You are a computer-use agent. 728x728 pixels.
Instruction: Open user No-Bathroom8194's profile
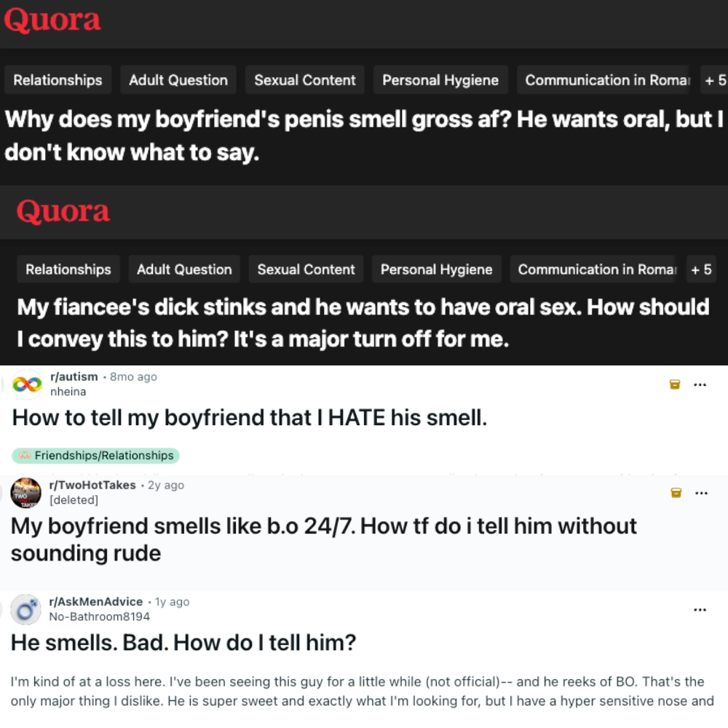pos(99,617)
